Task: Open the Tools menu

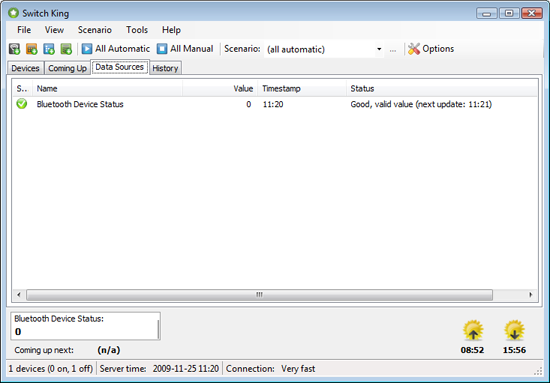Action: click(x=137, y=30)
